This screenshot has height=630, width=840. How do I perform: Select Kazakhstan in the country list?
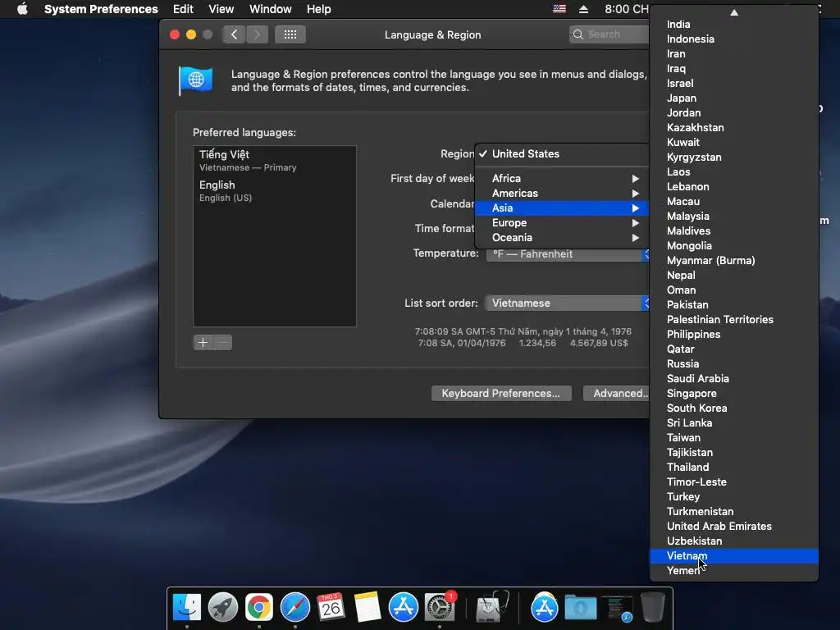tap(734, 127)
